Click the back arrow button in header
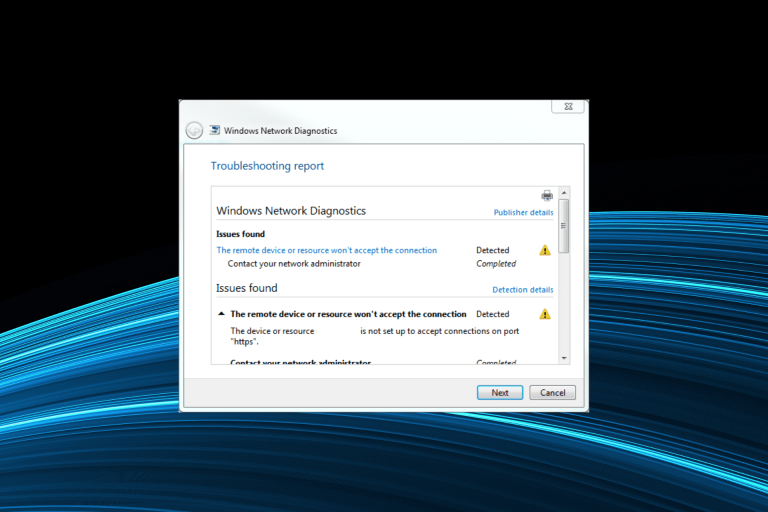Image resolution: width=768 pixels, height=512 pixels. [x=194, y=130]
